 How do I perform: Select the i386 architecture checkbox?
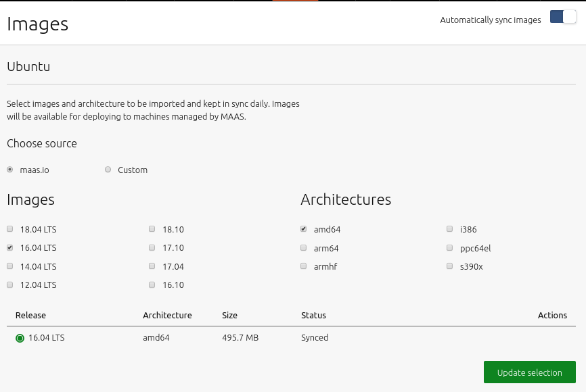click(x=450, y=229)
